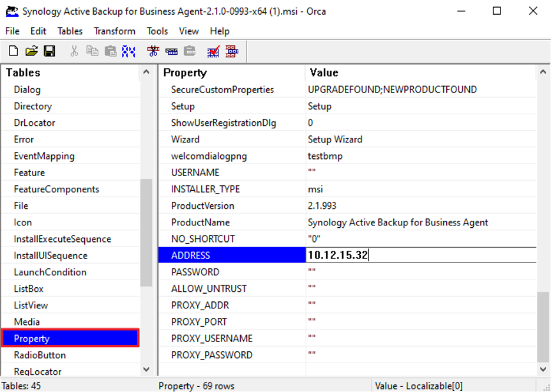
Task: Click the PROXY_USERNAME property row
Action: (347, 338)
